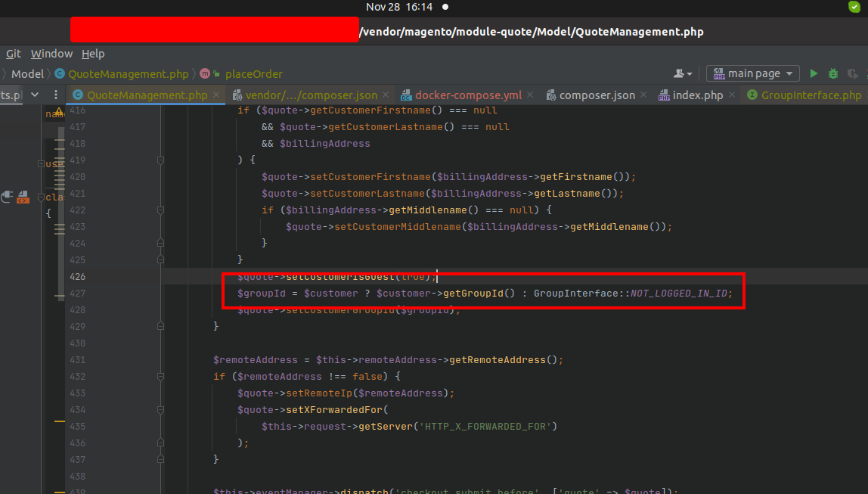Run the 'main page' configuration
This screenshot has width=868, height=494.
tap(813, 73)
